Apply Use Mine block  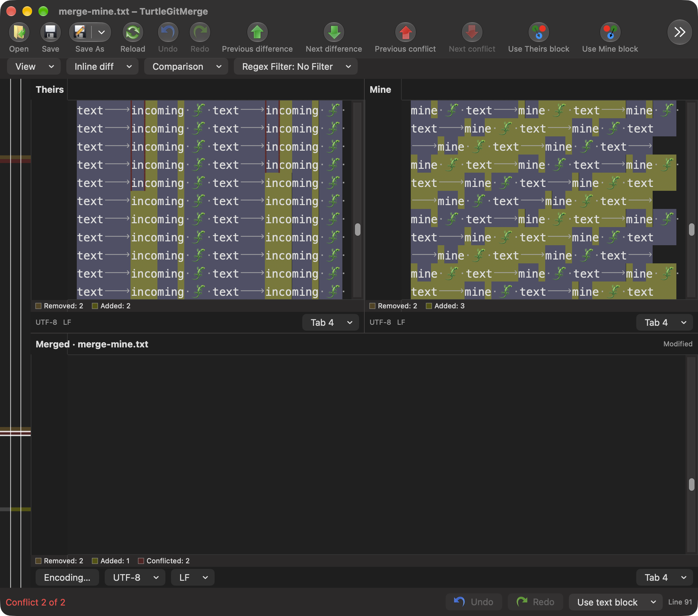tap(610, 32)
